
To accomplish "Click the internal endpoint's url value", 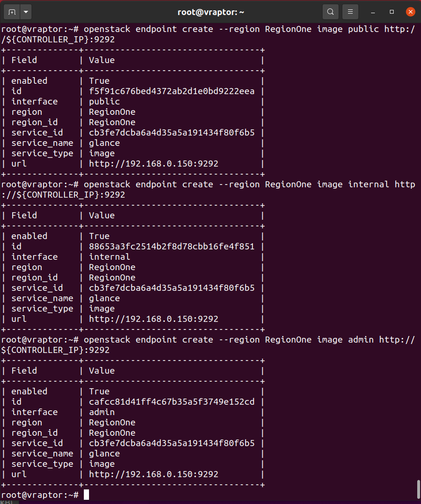I will pyautogui.click(x=154, y=319).
